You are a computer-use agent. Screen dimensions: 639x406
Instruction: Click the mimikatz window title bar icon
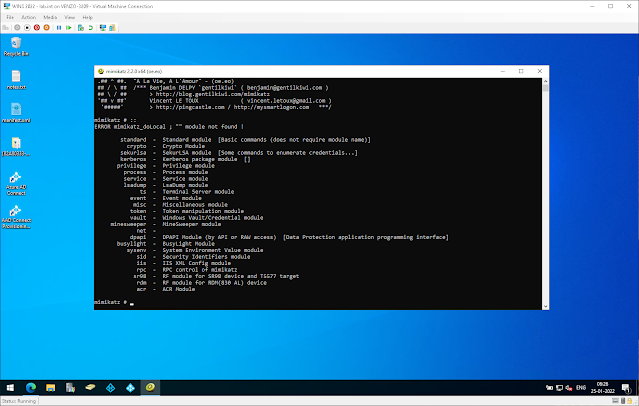[x=101, y=71]
